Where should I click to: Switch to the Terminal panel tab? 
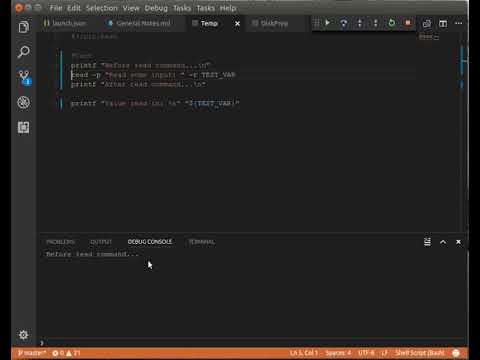(x=202, y=242)
